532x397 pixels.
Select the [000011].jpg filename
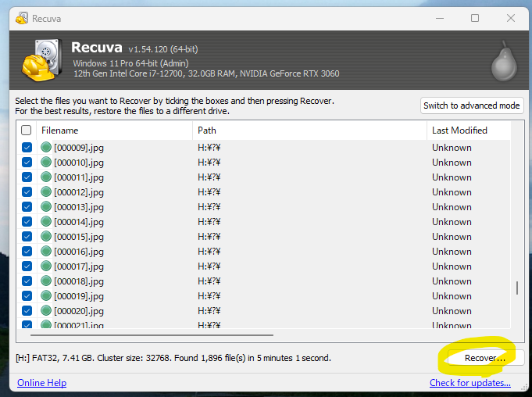(x=79, y=177)
